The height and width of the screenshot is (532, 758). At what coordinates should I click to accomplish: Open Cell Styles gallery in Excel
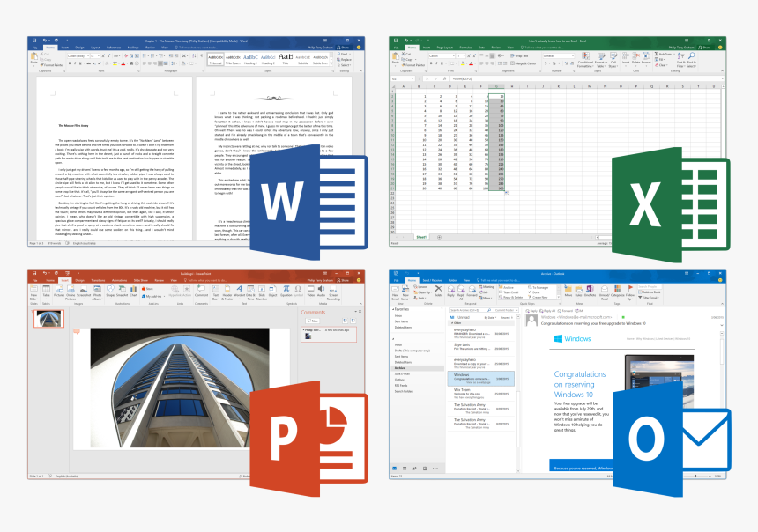[x=614, y=60]
